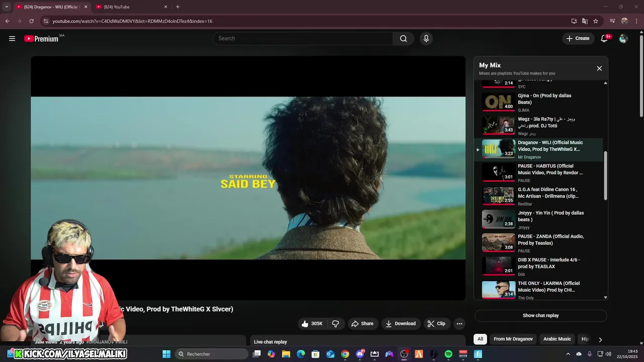Reload the page
The height and width of the screenshot is (362, 644).
[x=31, y=21]
